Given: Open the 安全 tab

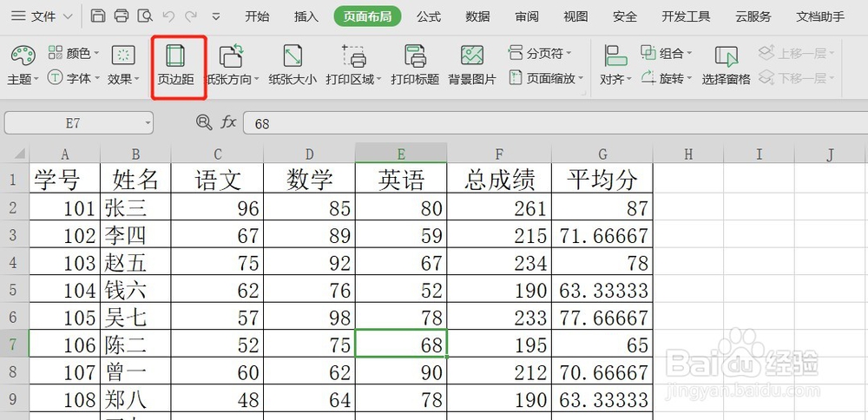Looking at the screenshot, I should click(625, 16).
